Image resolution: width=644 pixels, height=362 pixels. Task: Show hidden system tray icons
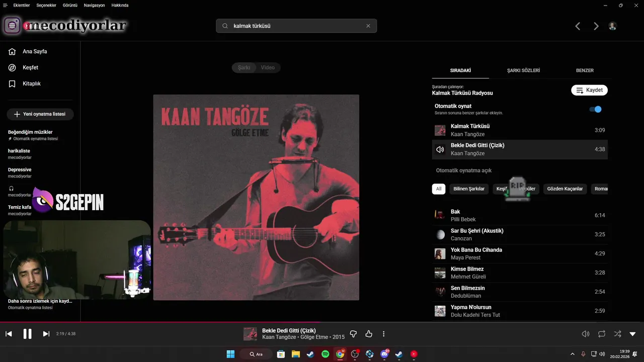572,354
